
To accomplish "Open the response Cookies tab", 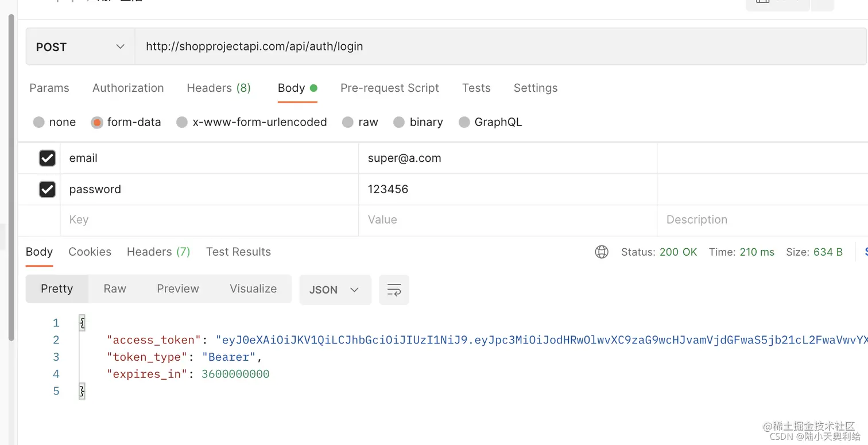I will point(90,252).
